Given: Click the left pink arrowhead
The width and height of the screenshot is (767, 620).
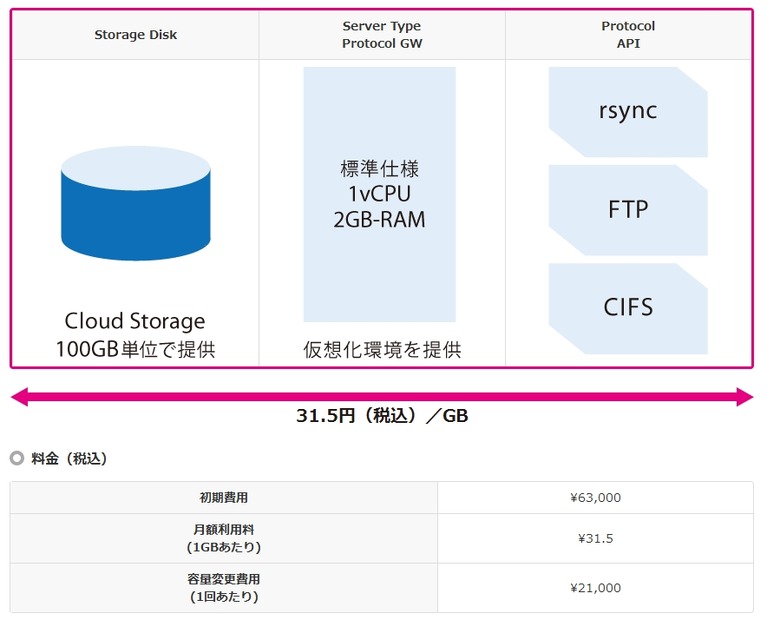Looking at the screenshot, I should click(20, 397).
